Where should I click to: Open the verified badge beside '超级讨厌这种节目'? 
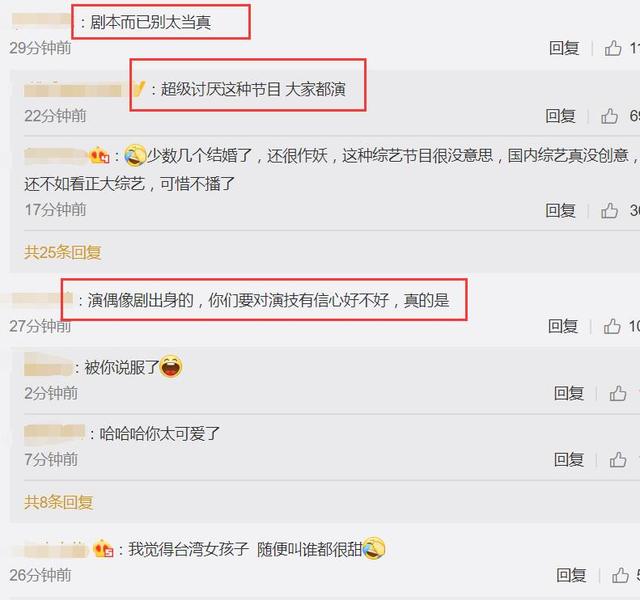[139, 89]
